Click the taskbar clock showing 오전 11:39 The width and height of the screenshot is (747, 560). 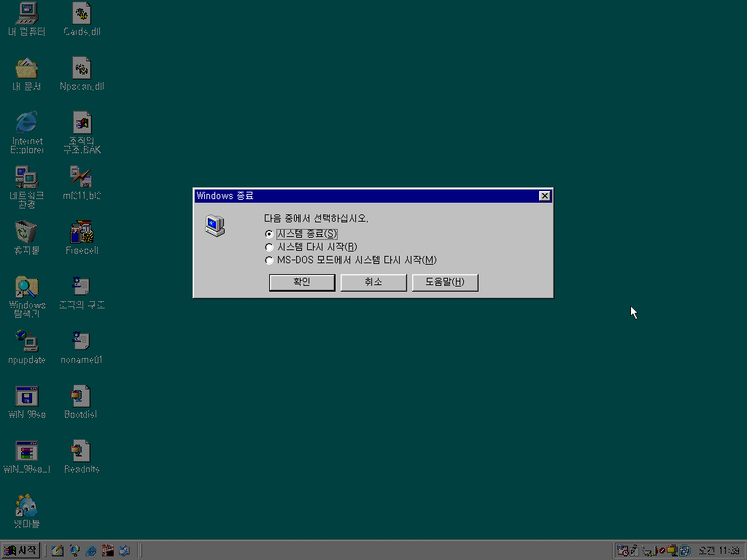pyautogui.click(x=719, y=551)
